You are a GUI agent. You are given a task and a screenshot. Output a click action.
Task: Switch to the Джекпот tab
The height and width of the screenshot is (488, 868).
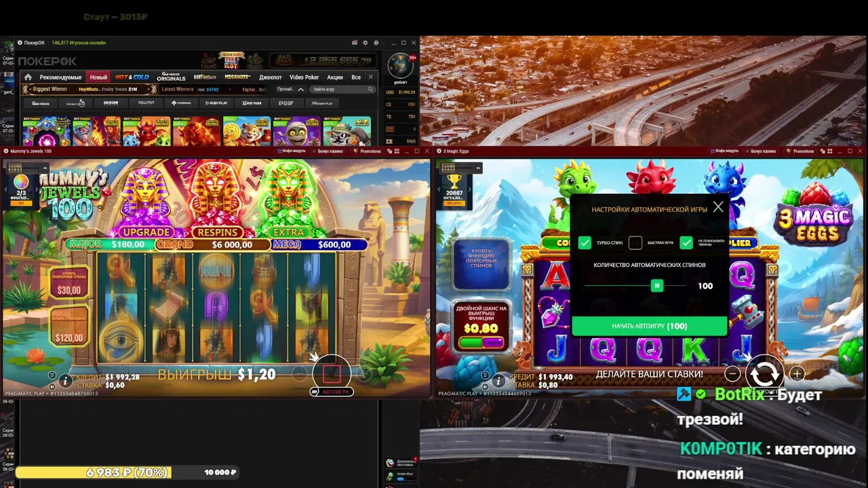270,77
